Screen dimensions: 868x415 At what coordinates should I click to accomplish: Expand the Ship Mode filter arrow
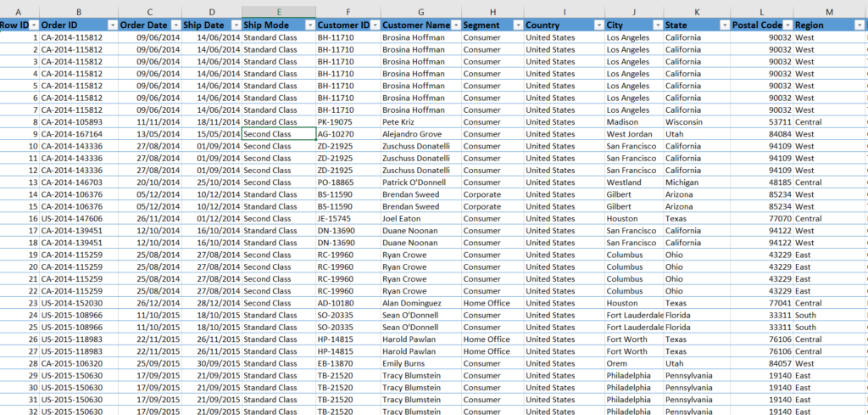click(x=309, y=25)
